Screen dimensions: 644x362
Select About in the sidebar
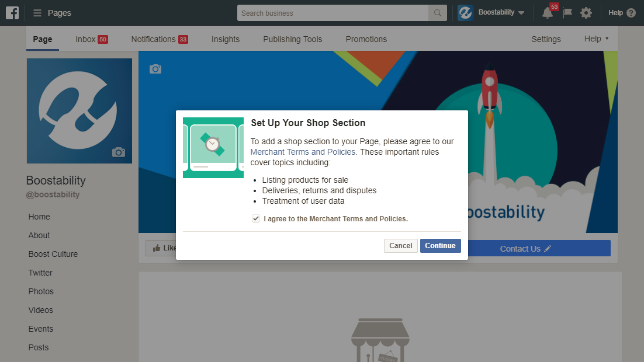tap(39, 235)
